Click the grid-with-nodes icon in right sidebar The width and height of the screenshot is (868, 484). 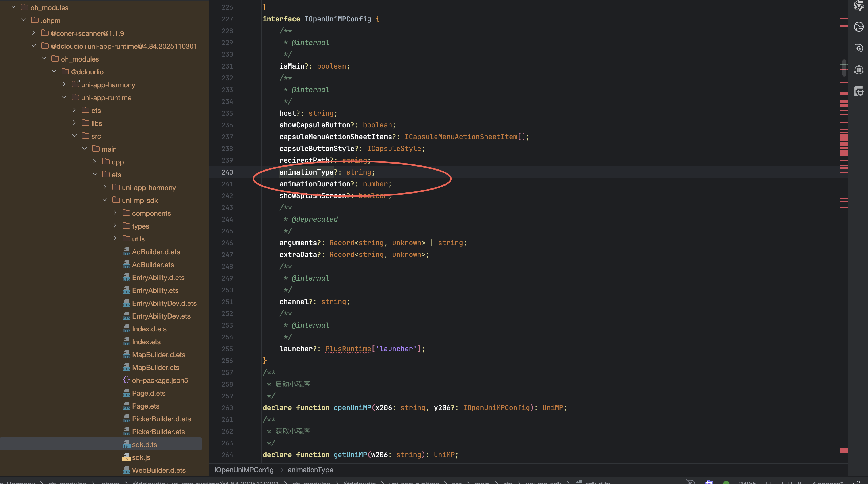point(859,70)
